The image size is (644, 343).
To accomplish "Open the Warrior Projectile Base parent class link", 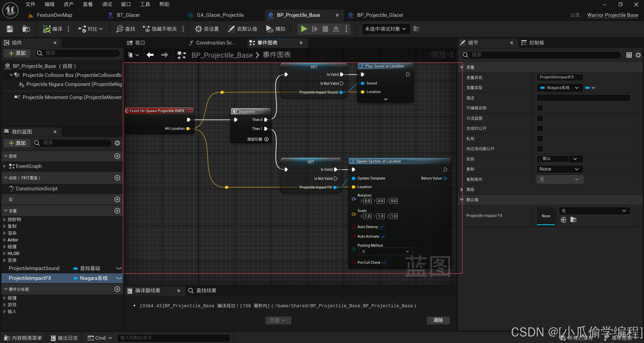I will click(x=613, y=15).
